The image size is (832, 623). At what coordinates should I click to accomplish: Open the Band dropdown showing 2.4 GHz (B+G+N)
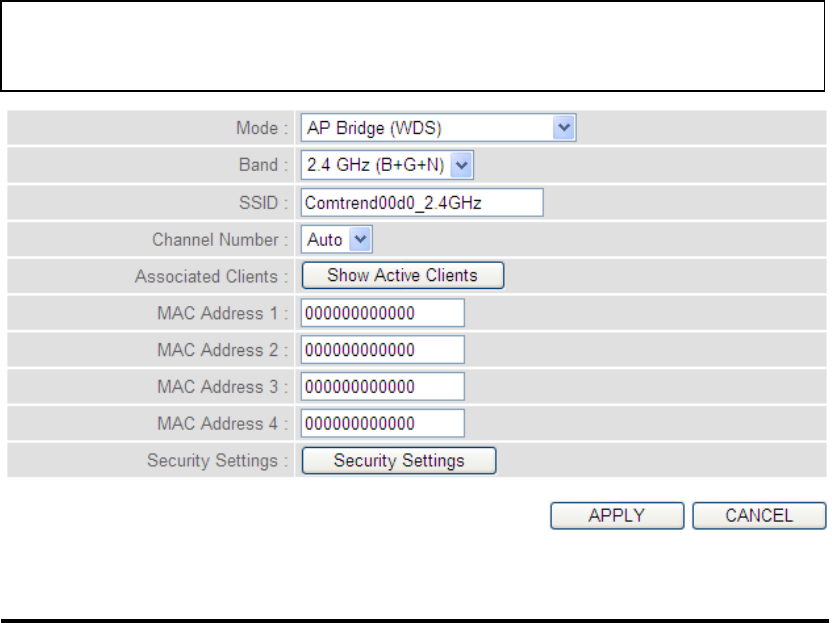pos(387,165)
